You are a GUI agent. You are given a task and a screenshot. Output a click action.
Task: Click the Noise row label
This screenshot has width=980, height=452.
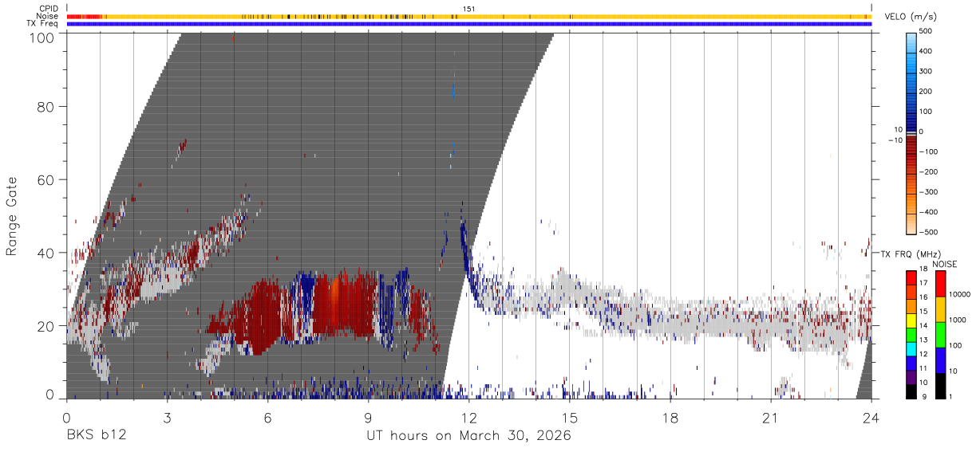(x=47, y=16)
